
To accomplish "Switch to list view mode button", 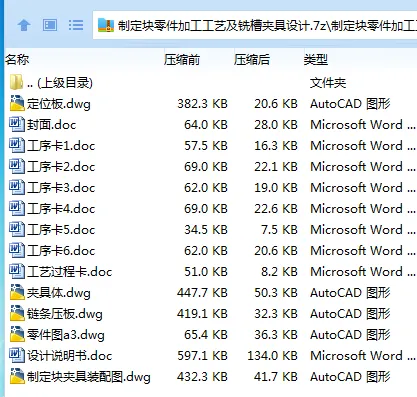I will point(76,25).
